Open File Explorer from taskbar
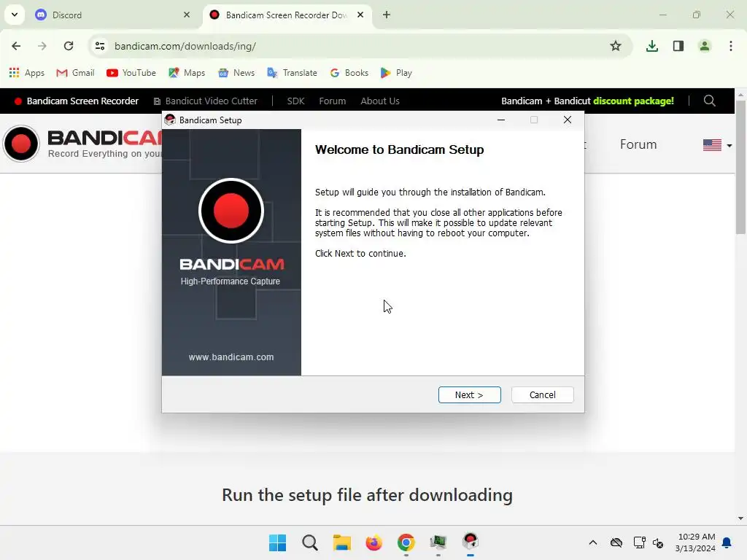The width and height of the screenshot is (747, 560). pos(341,542)
